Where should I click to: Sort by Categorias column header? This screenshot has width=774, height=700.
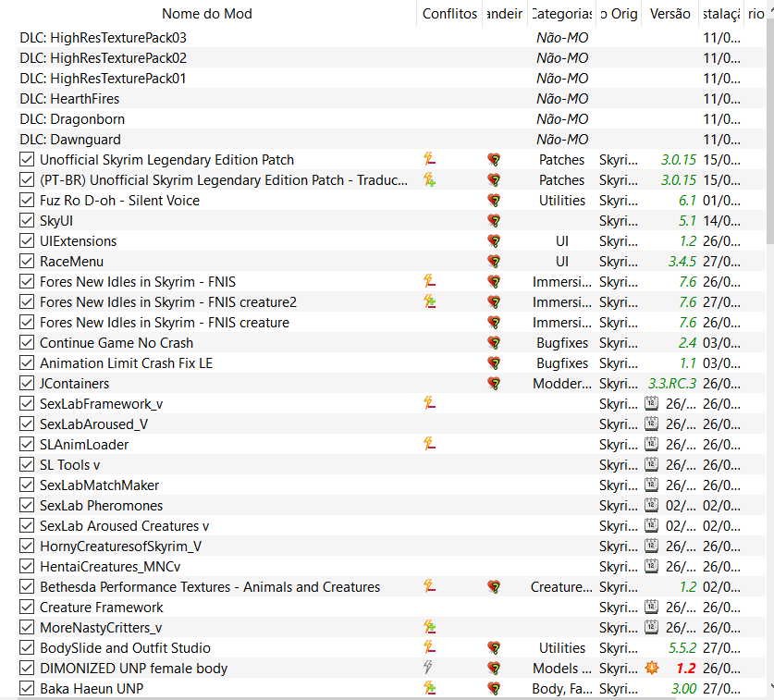coord(561,13)
